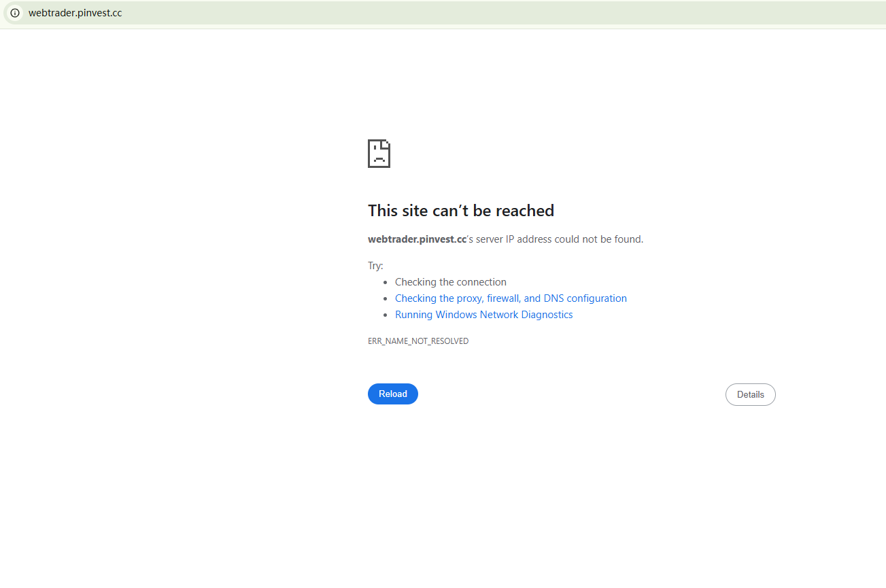Click "server IP address could not be found" text
The width and height of the screenshot is (886, 588).
(x=559, y=239)
